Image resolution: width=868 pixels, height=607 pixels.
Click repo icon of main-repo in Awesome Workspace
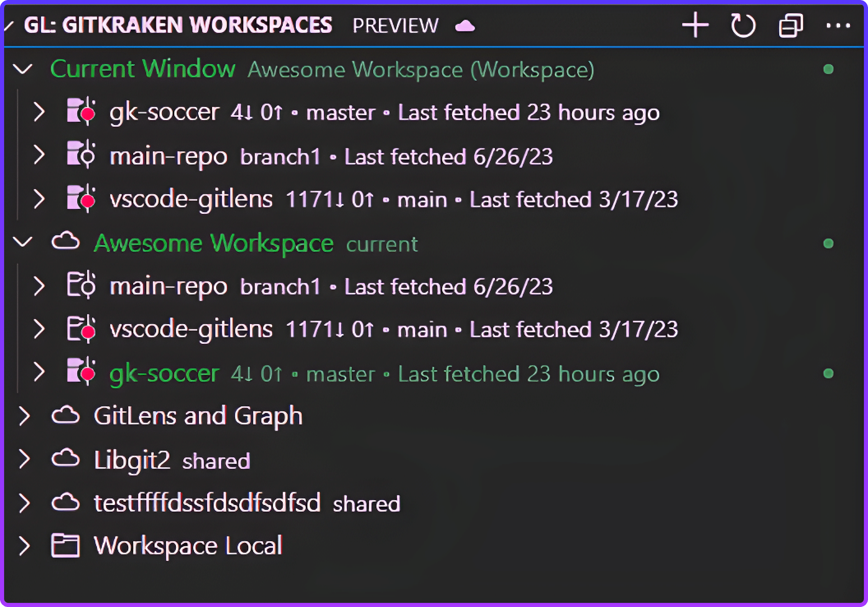(81, 285)
